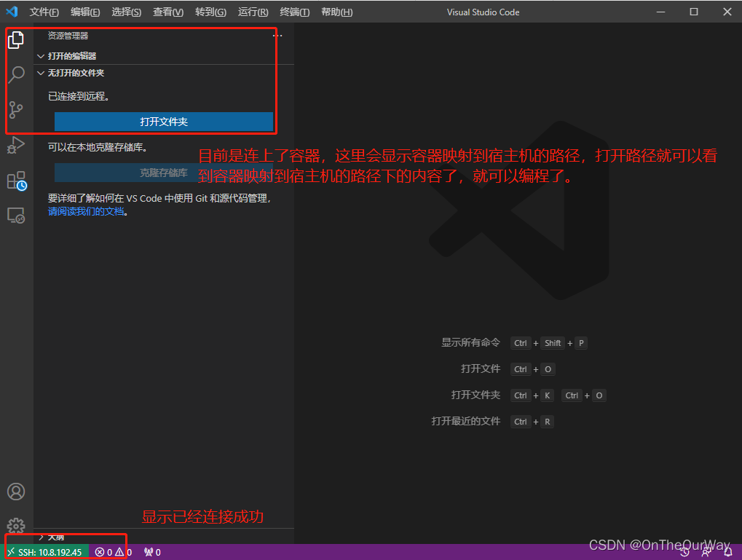Click the forwarded ports status icon

(x=152, y=552)
